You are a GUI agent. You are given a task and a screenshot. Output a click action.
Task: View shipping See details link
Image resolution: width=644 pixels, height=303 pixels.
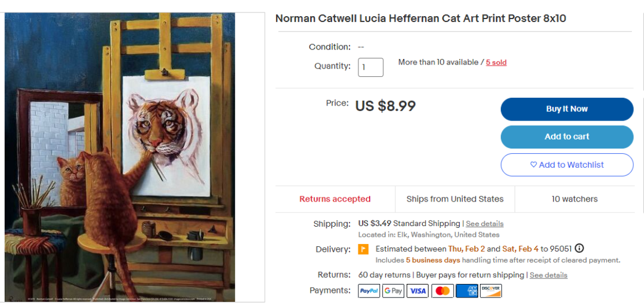[484, 224]
